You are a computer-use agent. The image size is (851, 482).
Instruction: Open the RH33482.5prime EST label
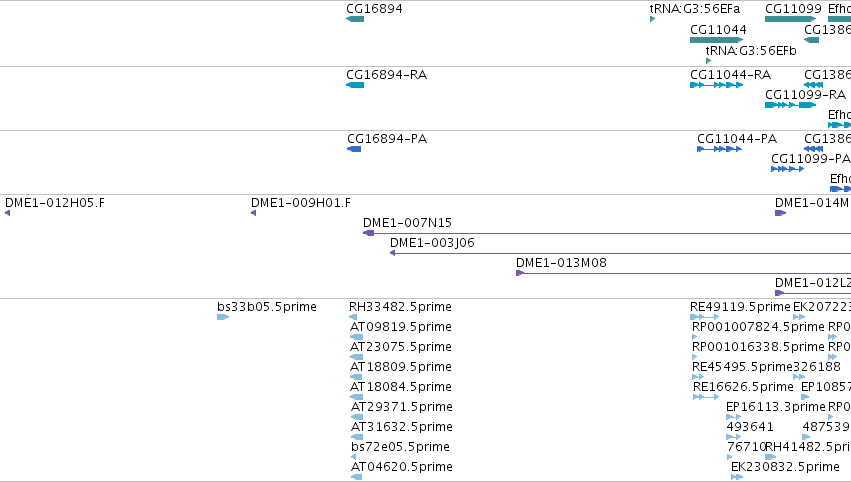pos(400,307)
